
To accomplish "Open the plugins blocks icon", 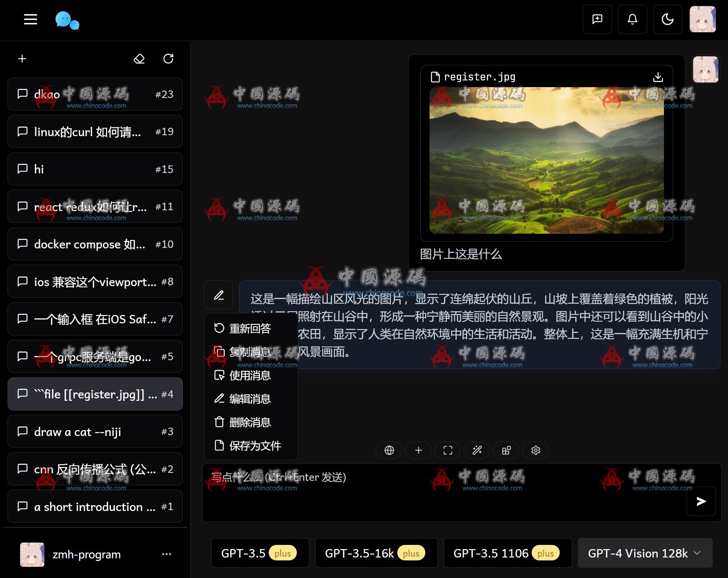I will (x=506, y=450).
